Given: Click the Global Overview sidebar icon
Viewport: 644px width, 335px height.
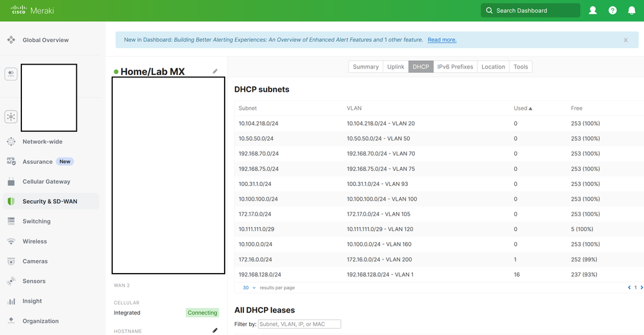Looking at the screenshot, I should (x=11, y=40).
